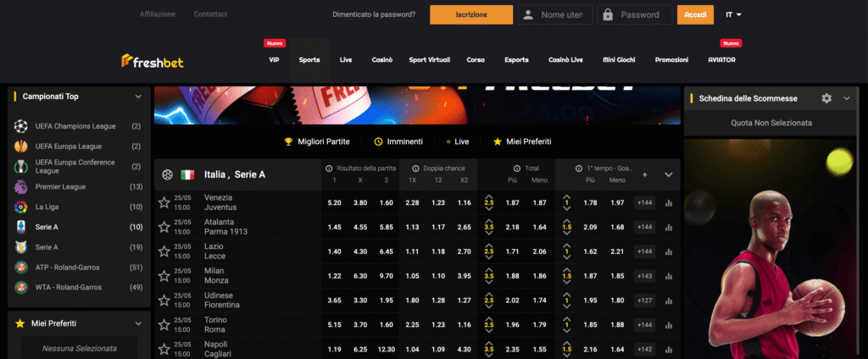Click the Premier League lion icon

[x=21, y=187]
